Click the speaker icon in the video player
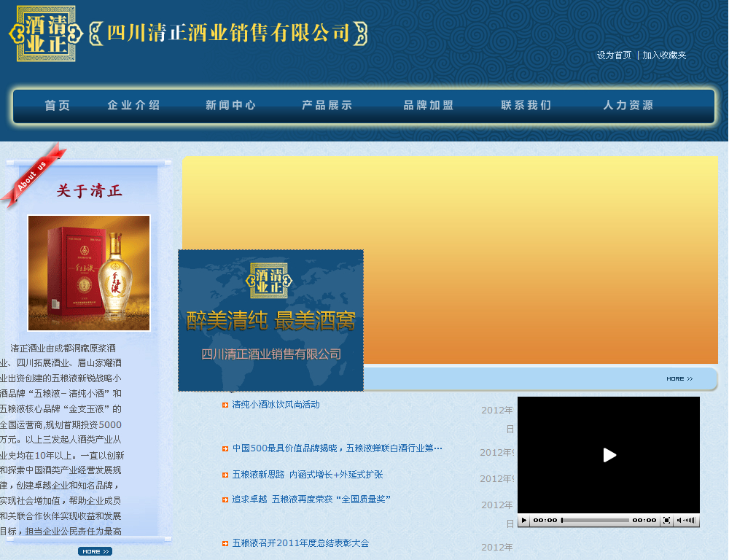The image size is (729, 560). tap(679, 520)
